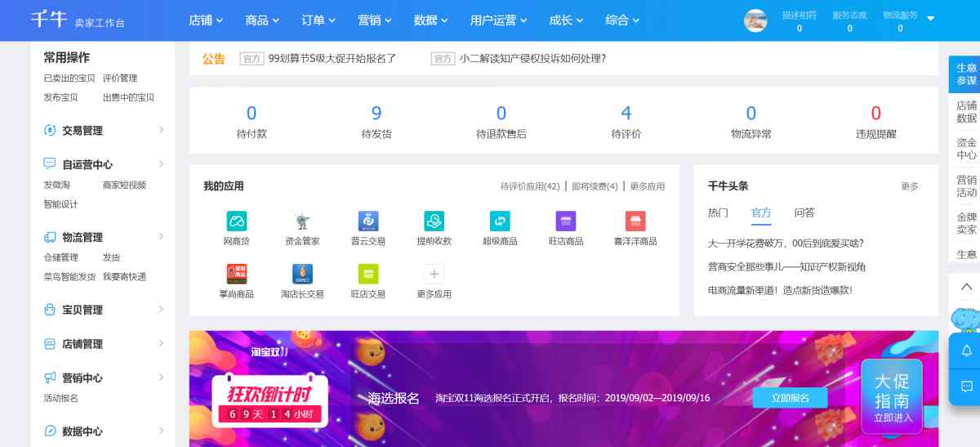The width and height of the screenshot is (980, 447).
Task: Click the plus icon for 更多应用
Action: point(434,274)
